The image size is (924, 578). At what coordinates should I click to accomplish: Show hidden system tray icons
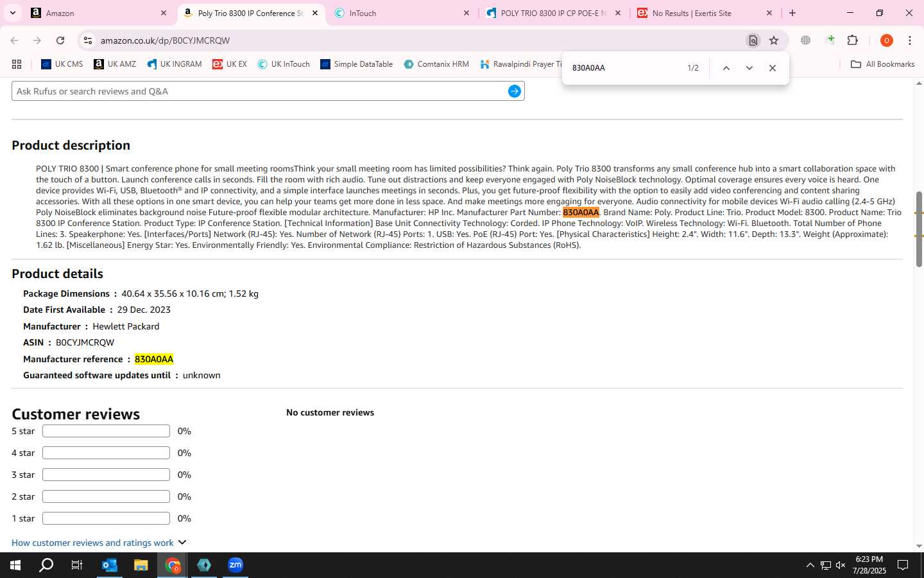click(810, 565)
